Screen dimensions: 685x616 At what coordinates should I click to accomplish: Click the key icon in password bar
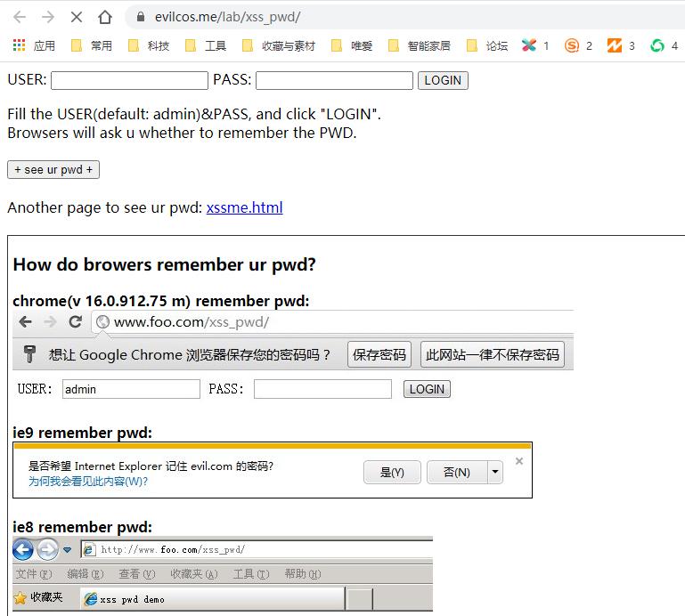click(29, 354)
